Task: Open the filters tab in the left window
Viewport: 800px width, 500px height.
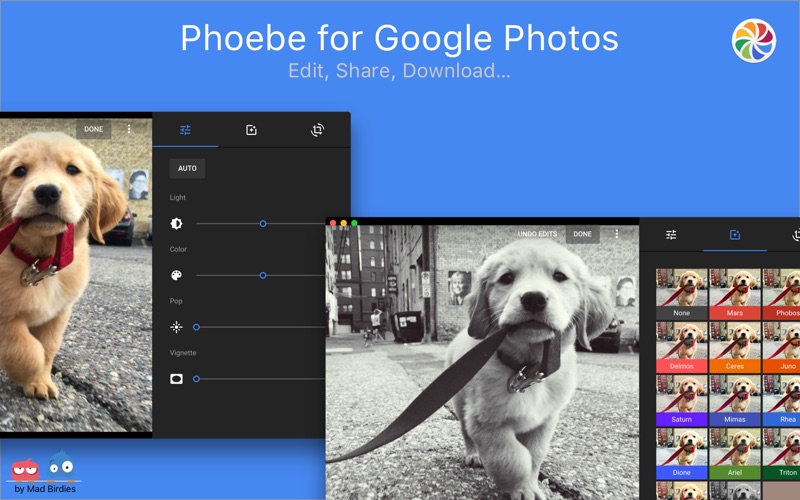Action: (x=251, y=130)
